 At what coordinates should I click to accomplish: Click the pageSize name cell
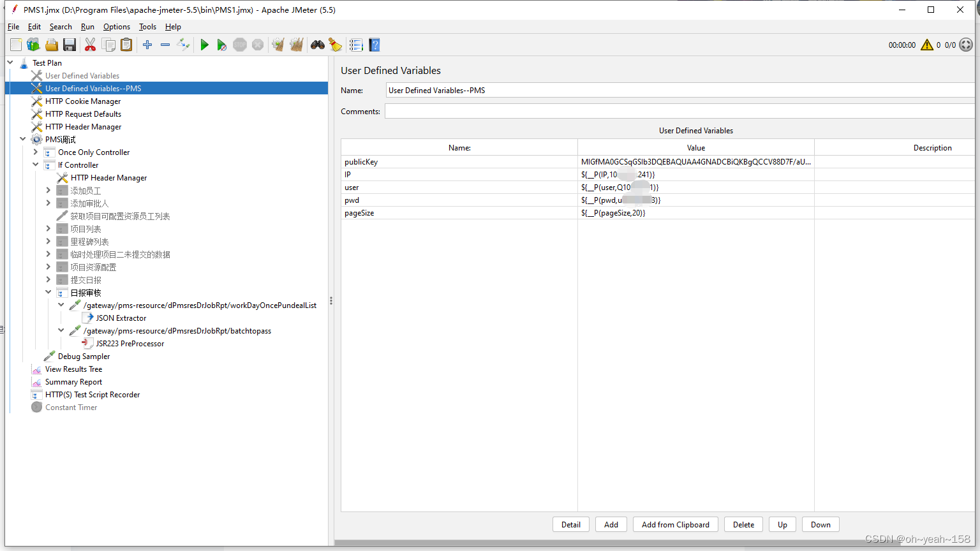point(459,213)
